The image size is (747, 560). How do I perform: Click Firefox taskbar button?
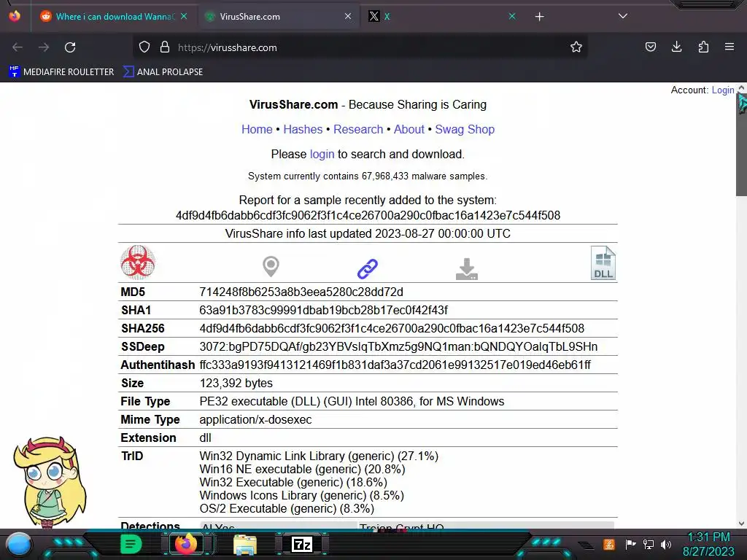(x=186, y=544)
